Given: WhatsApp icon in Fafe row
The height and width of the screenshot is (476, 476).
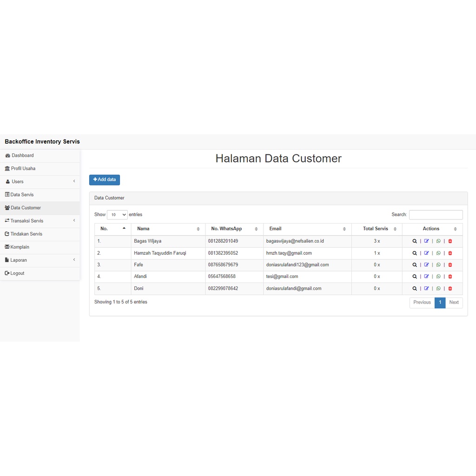Looking at the screenshot, I should 438,264.
